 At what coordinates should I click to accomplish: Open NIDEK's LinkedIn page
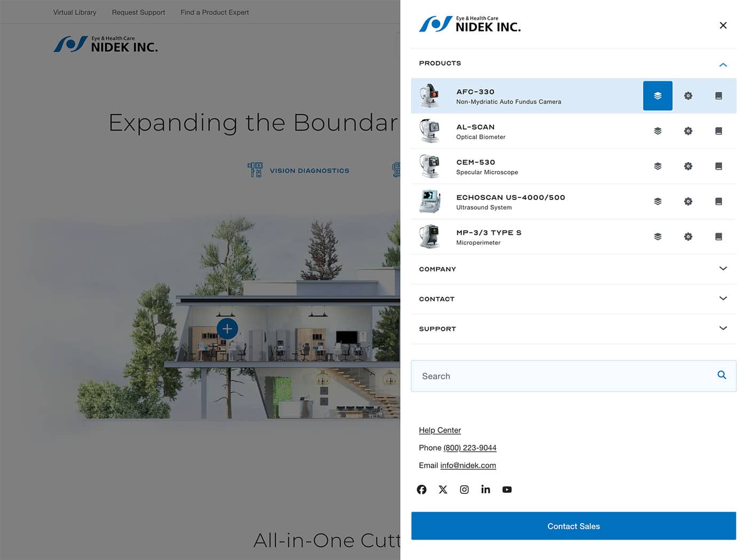[x=486, y=490]
